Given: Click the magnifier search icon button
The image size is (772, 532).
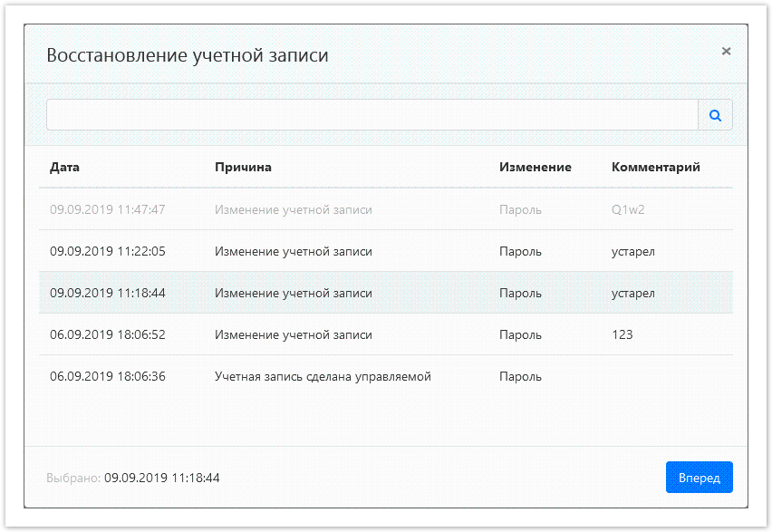Looking at the screenshot, I should click(x=715, y=115).
